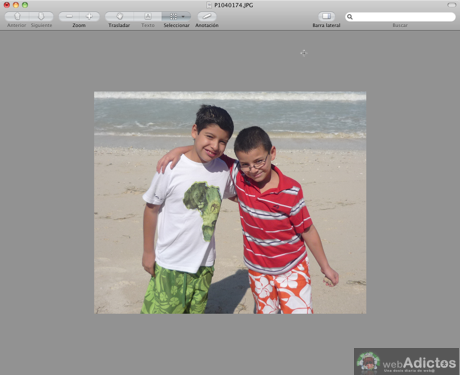Select the Trasladar hand tool
This screenshot has height=375, width=460.
click(119, 16)
